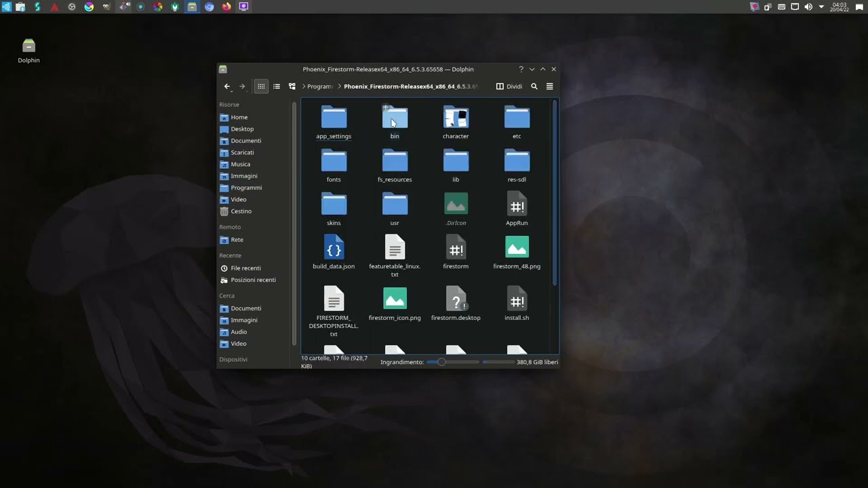
Task: Click the Dolphin entry in the taskbar
Action: click(192, 7)
